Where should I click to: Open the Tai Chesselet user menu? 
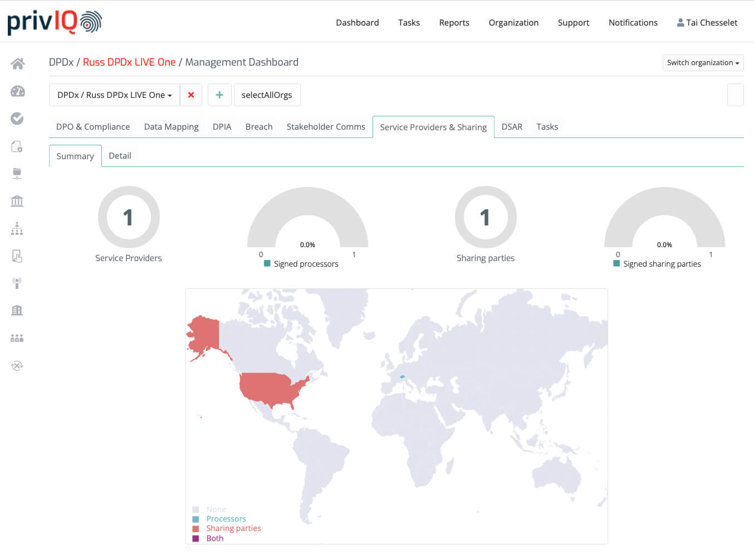tap(707, 22)
